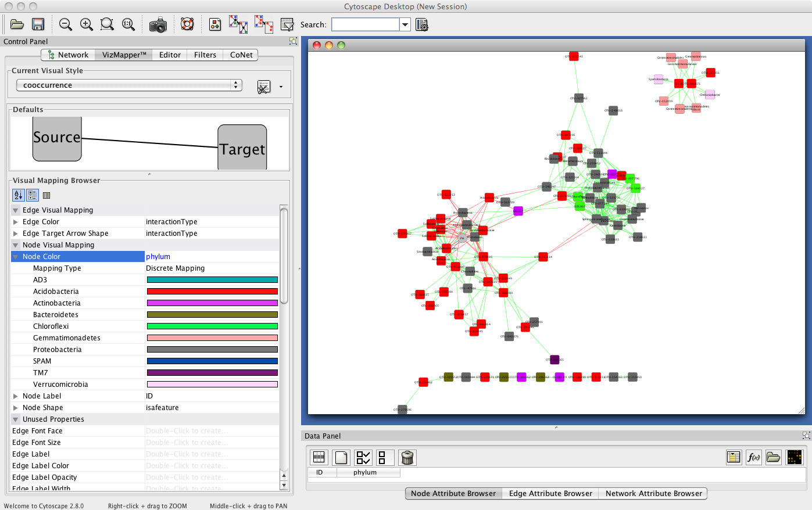This screenshot has height=510, width=812.
Task: Take a network snapshot with camera icon
Action: click(x=158, y=25)
